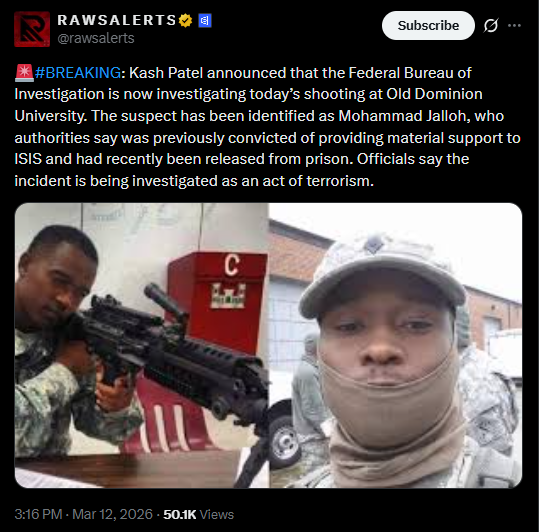
Task: Click the word 'ISIS' in the post
Action: [x=28, y=159]
